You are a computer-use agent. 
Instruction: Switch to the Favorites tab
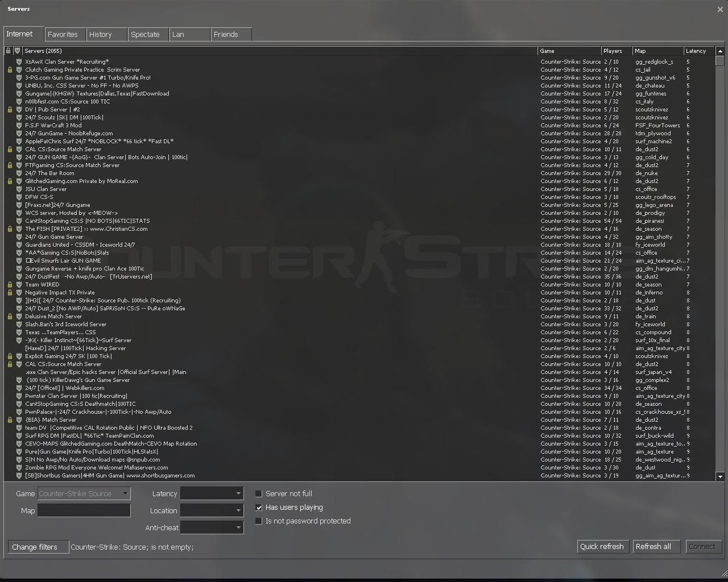(63, 35)
